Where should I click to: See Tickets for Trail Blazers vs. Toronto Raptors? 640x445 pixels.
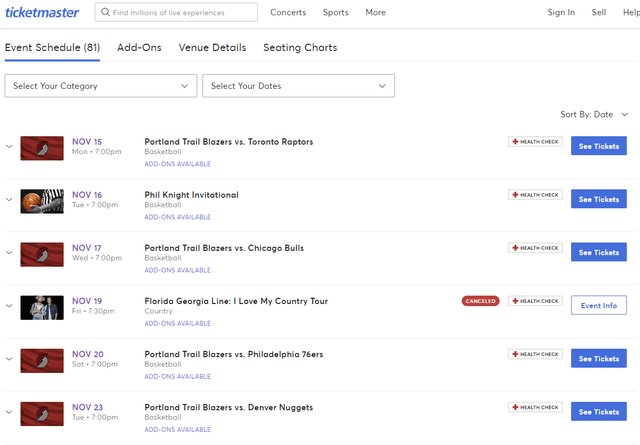pos(599,146)
